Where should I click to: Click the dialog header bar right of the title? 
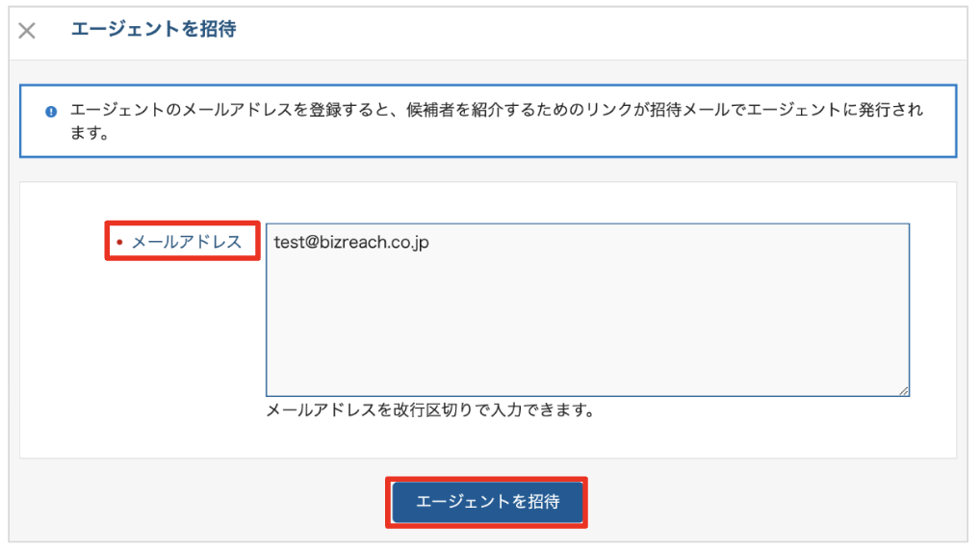coord(597,31)
